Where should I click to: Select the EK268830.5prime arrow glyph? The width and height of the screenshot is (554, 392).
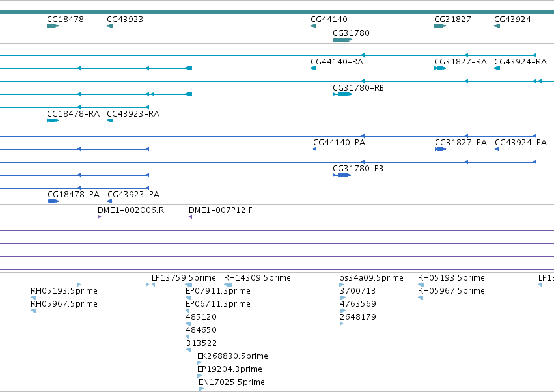[199, 363]
